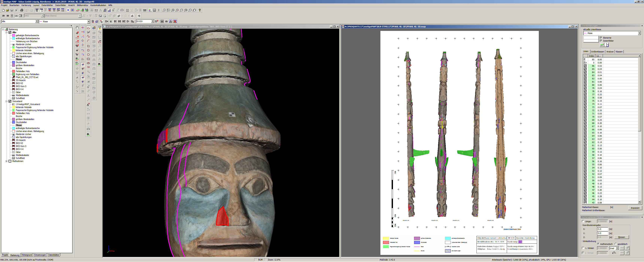644x262 pixels.
Task: Click the layers icon in Linienkartierungen panel
Action: 602,45
